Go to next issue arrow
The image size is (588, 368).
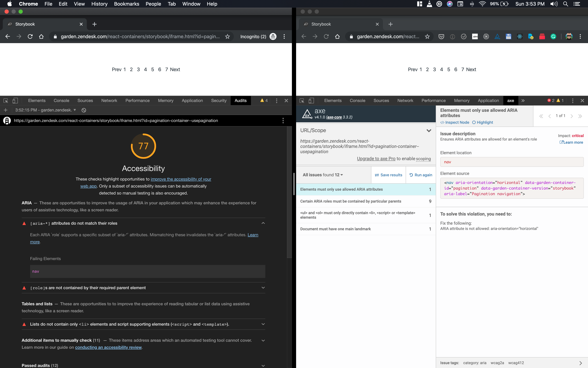572,116
